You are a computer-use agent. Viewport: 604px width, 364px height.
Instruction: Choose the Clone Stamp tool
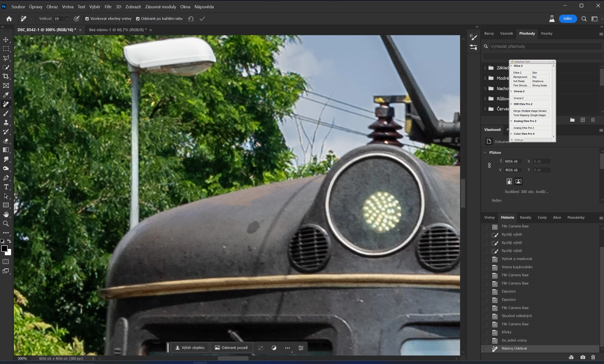click(x=6, y=123)
